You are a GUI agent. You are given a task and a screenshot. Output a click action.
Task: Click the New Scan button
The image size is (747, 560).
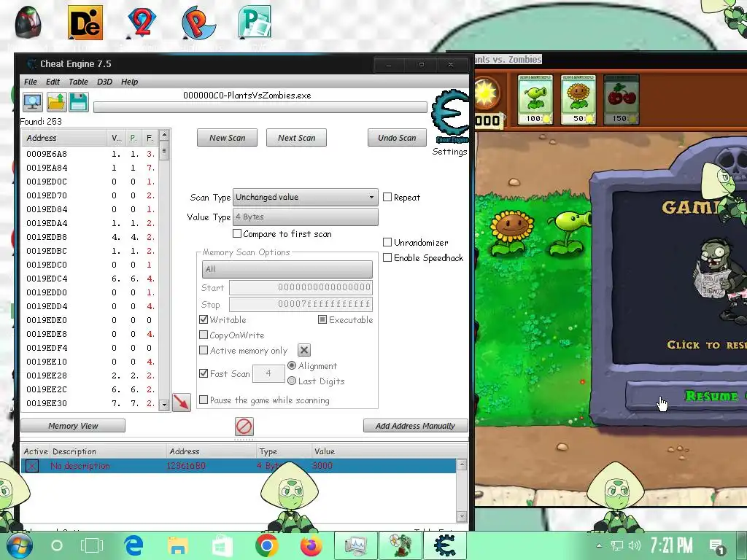[228, 138]
